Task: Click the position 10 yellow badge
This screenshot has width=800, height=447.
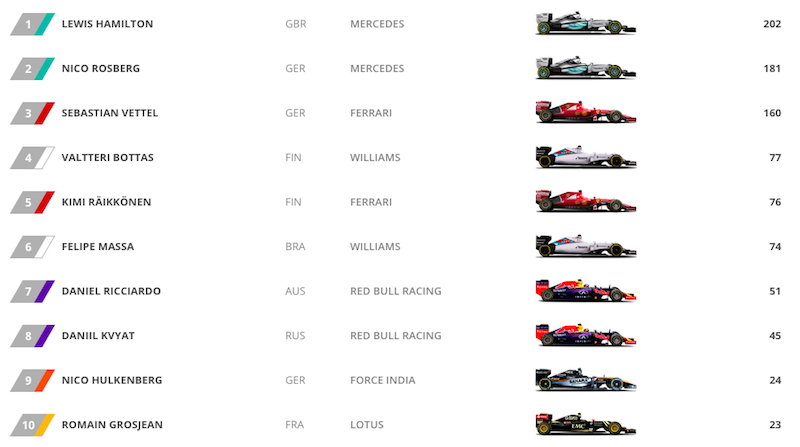Action: tap(32, 424)
